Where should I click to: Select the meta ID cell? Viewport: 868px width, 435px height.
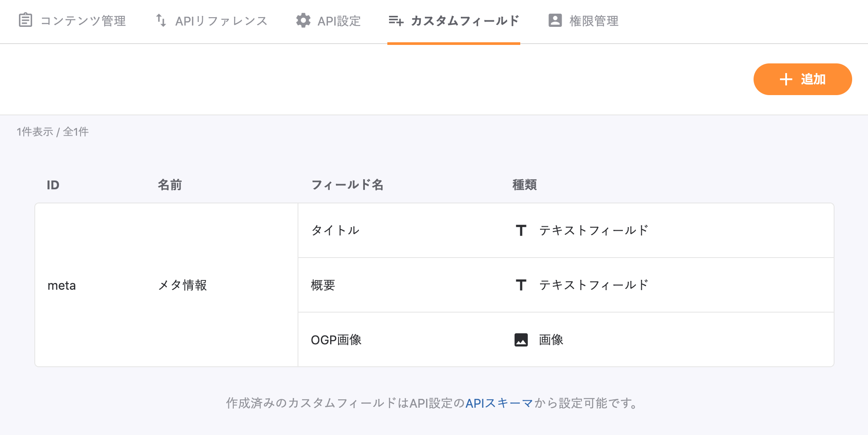[62, 285]
